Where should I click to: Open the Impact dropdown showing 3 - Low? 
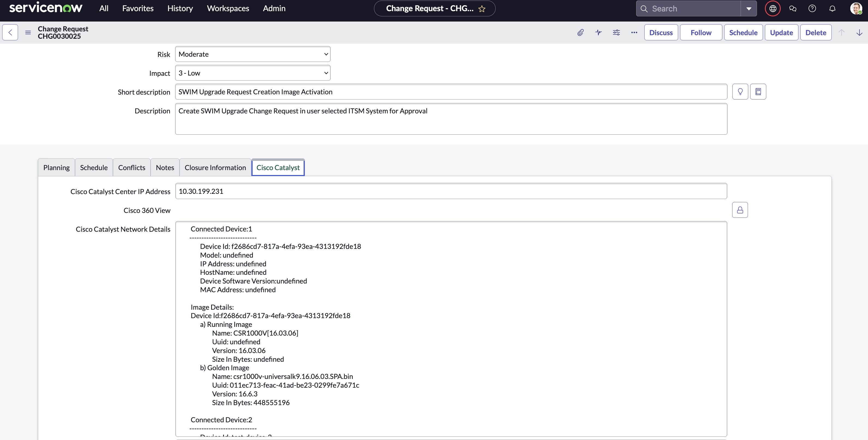252,73
